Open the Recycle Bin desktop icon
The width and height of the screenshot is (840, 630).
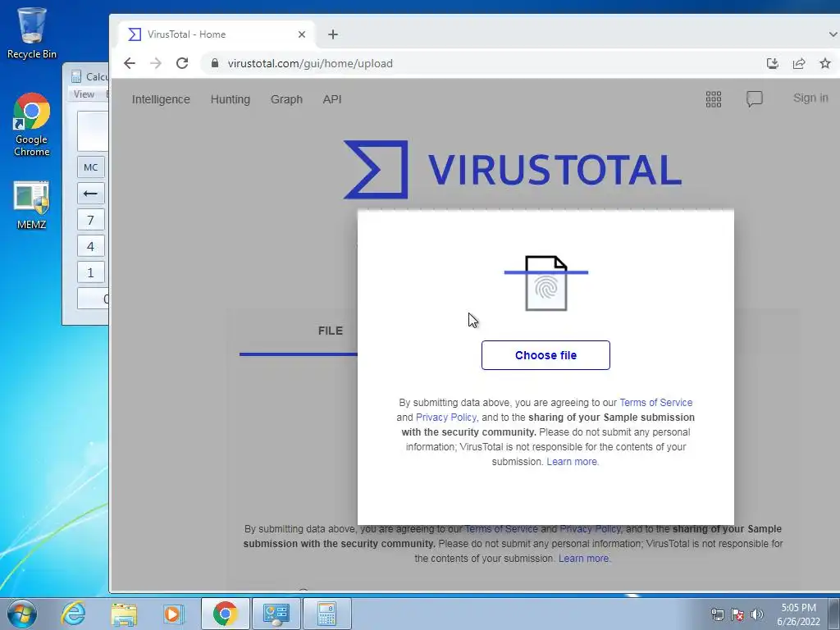(32, 33)
